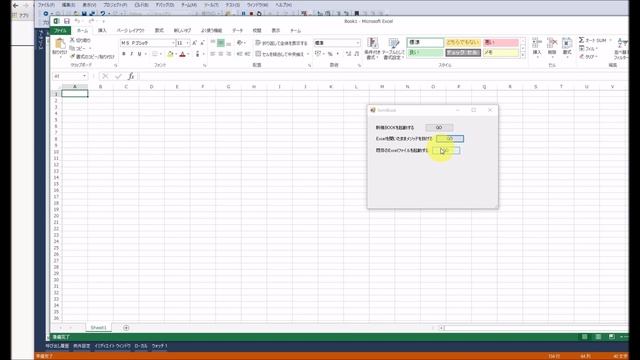Click the Insert Cells icon

537,43
